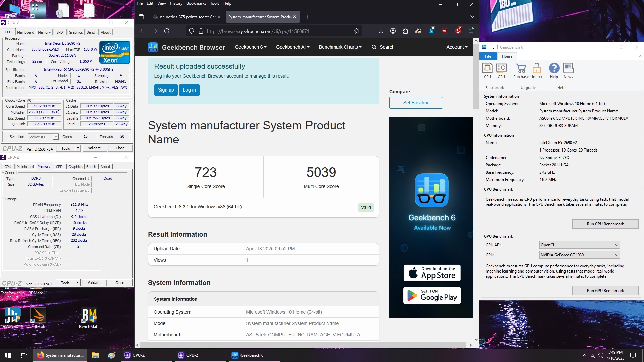Click Run CPU Benchmark button
The width and height of the screenshot is (644, 362).
pyautogui.click(x=605, y=224)
